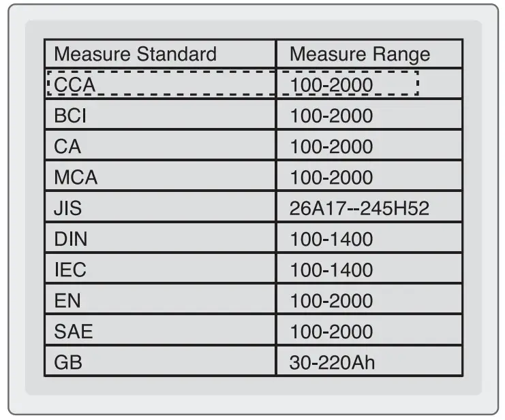
Task: Choose the CA standard entry
Action: point(67,146)
